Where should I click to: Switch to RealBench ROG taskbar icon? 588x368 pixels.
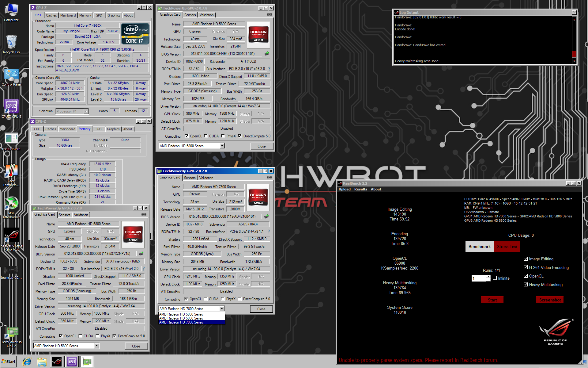click(57, 362)
